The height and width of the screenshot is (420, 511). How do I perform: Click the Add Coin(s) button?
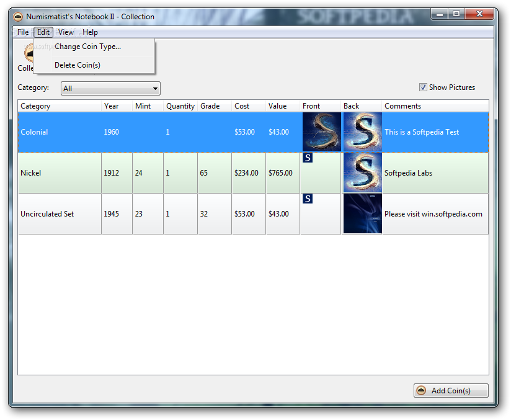(x=451, y=390)
